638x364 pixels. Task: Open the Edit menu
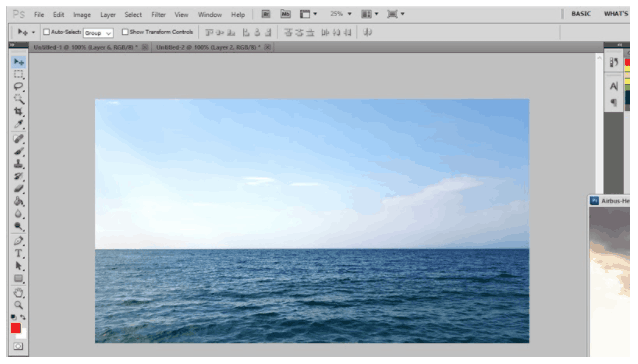59,15
